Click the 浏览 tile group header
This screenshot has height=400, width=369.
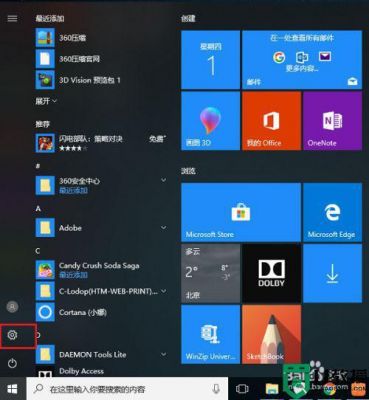tap(188, 171)
